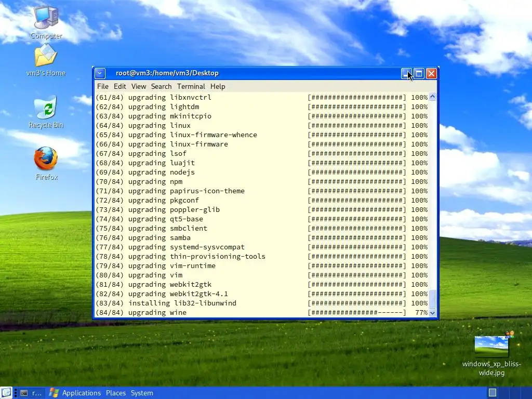Open the System menu in the panel
The height and width of the screenshot is (399, 532).
point(142,393)
